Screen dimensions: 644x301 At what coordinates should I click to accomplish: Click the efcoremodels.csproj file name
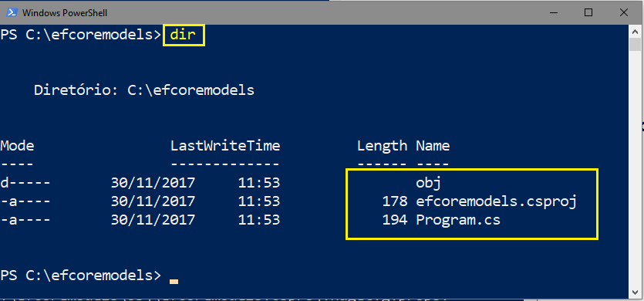click(496, 201)
